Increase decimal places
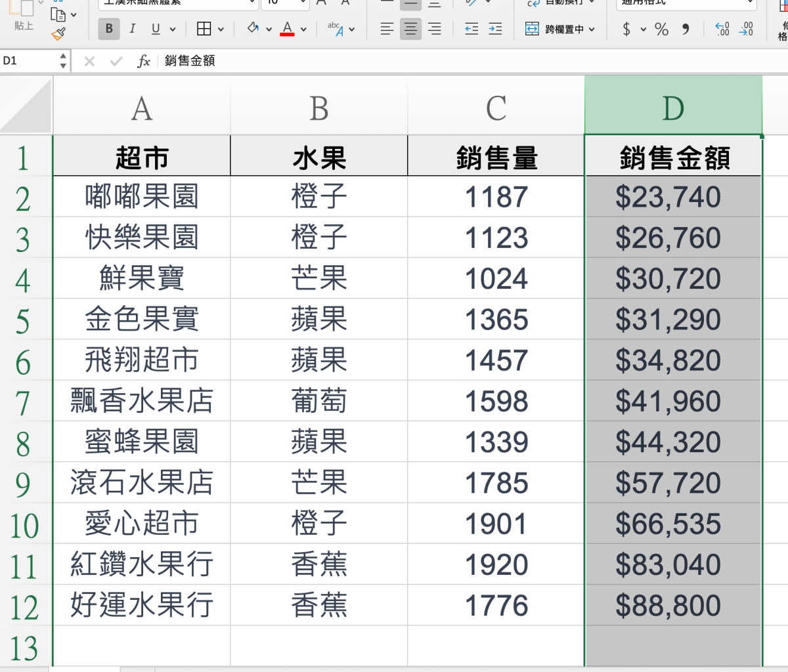Viewport: 788px width, 672px height. coord(722,29)
